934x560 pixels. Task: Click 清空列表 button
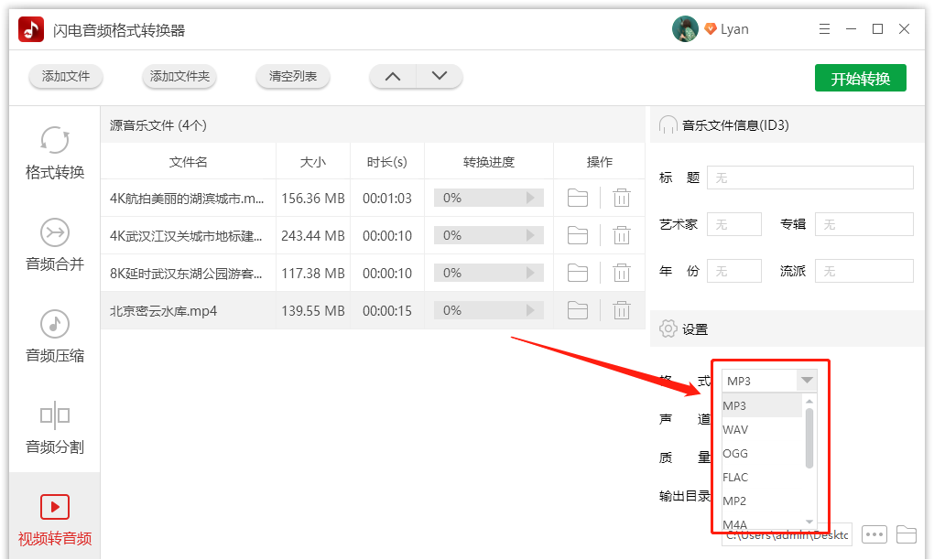(292, 76)
